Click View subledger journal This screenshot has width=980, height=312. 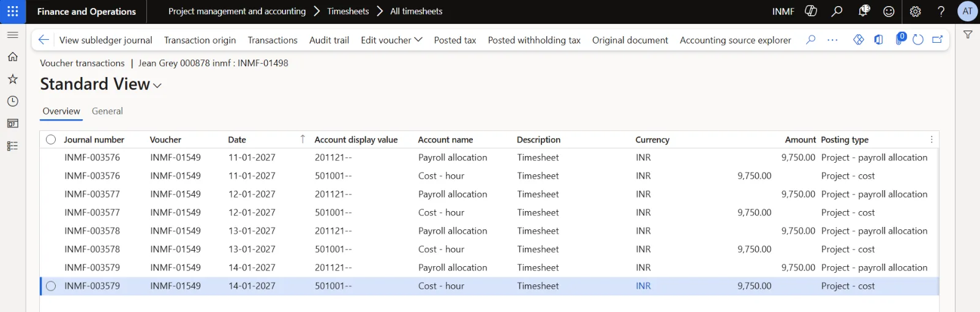coord(106,40)
